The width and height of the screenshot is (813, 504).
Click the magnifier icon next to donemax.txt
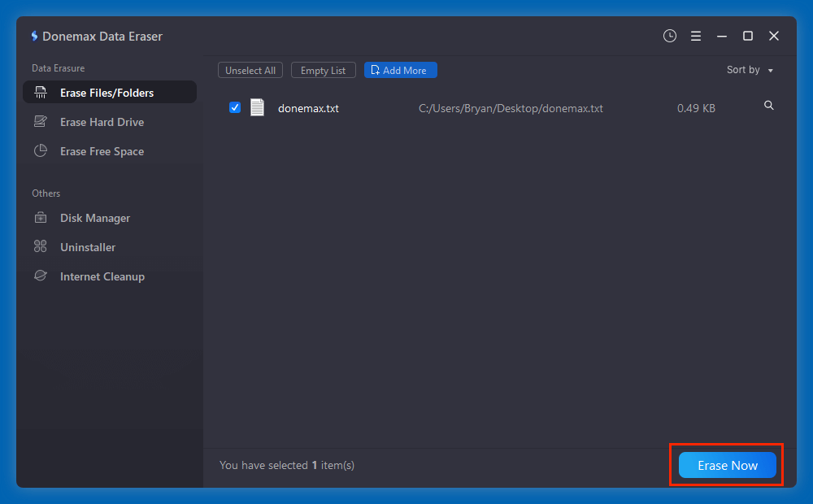click(768, 106)
